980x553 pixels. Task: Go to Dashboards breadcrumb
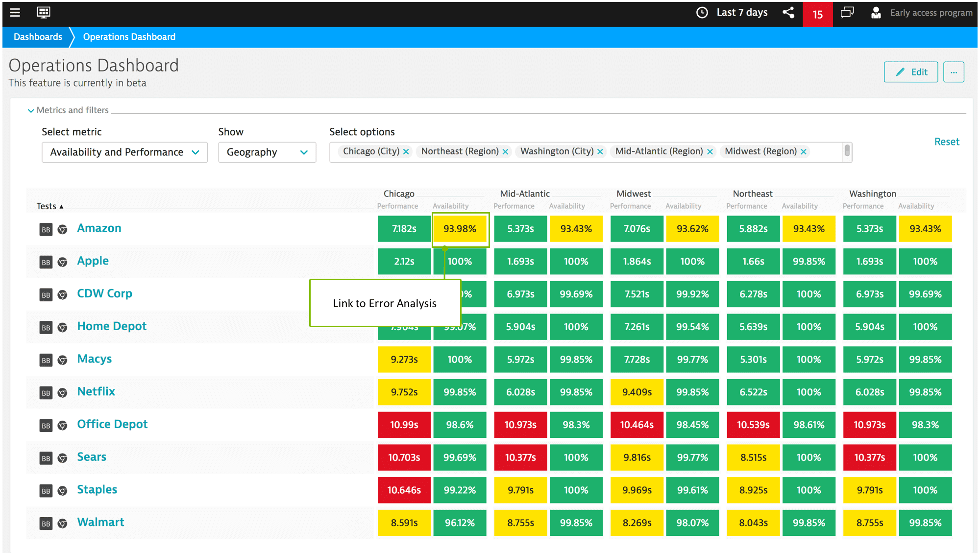click(x=38, y=37)
